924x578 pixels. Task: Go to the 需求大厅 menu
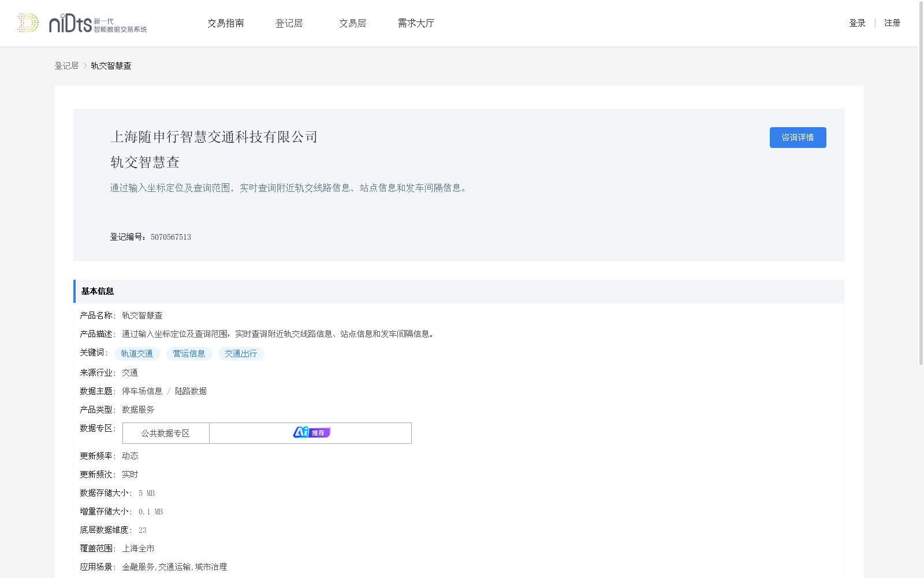click(x=416, y=23)
